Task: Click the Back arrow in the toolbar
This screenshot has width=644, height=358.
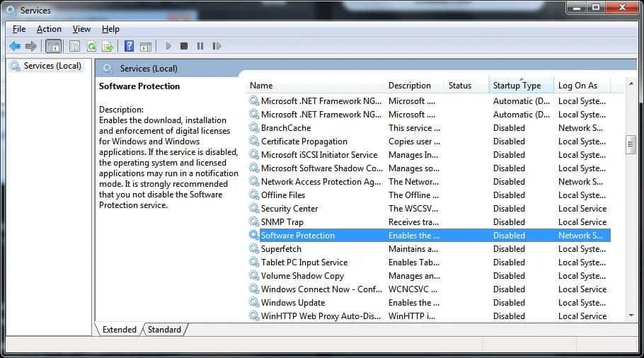Action: click(15, 47)
